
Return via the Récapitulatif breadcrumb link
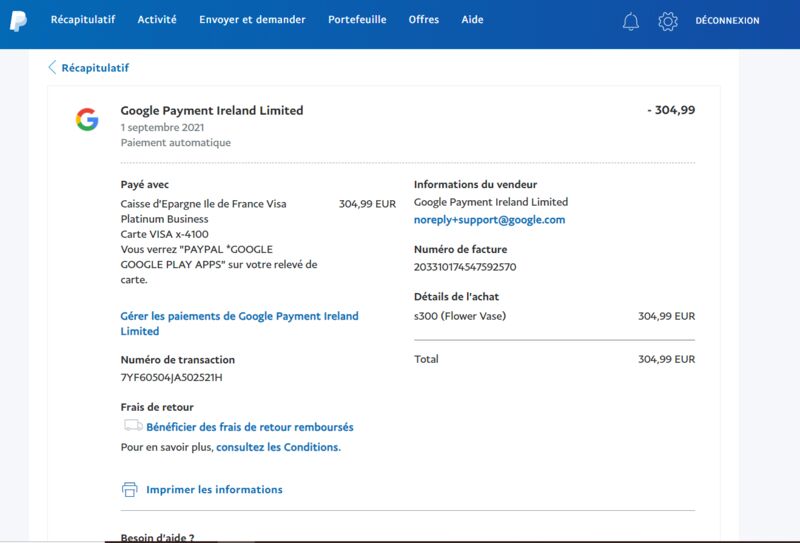point(95,68)
